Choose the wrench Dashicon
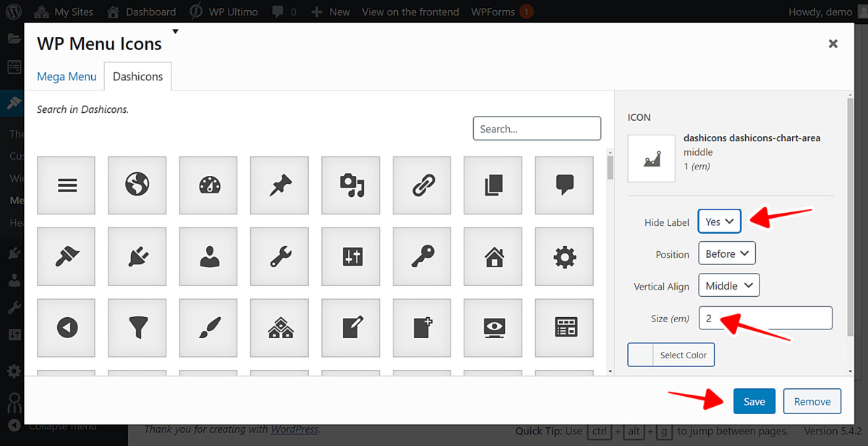Screen dimensions: 868x446 click(278, 256)
